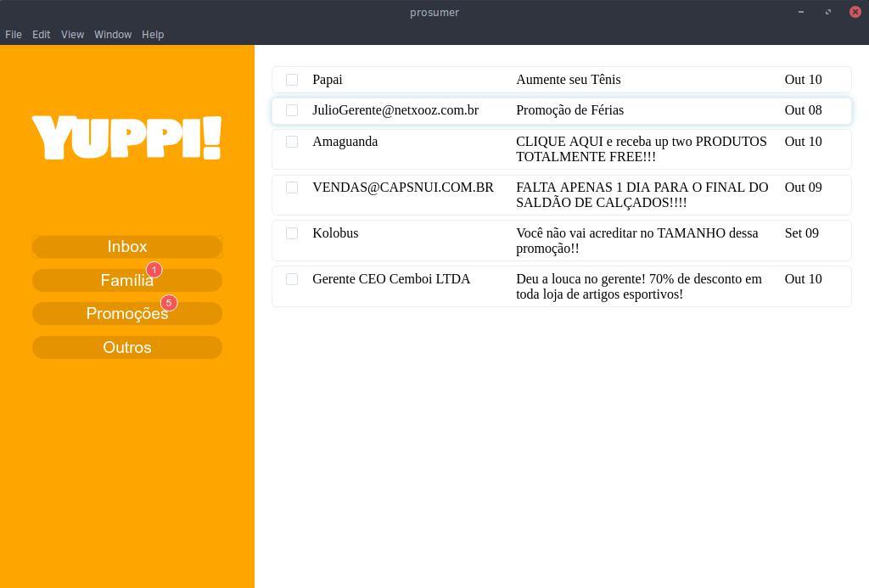
Task: Click sender Gerente CEO Cemboi LTDA
Action: coord(390,279)
